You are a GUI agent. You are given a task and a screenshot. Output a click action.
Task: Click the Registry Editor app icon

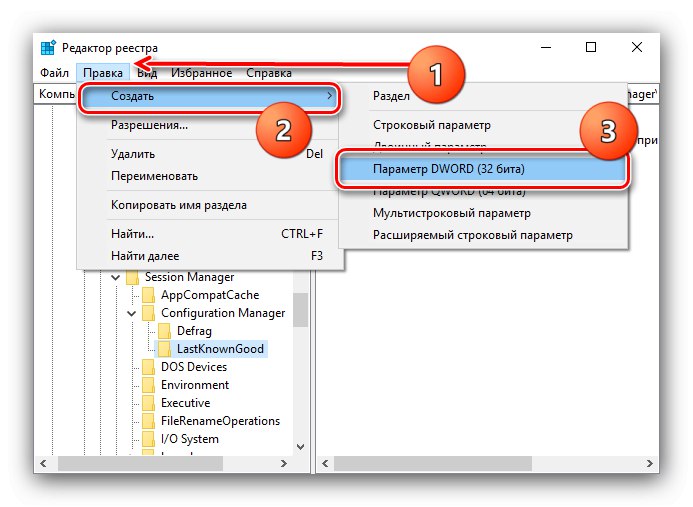48,47
